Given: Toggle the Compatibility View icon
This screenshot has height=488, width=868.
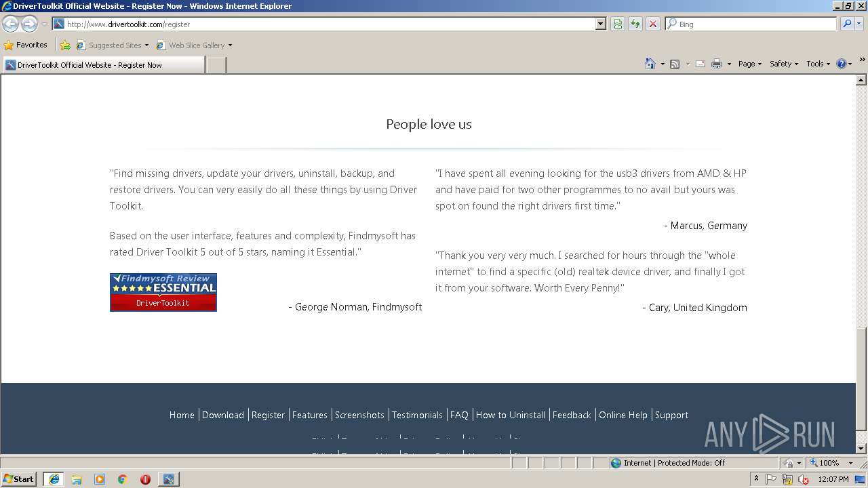Looking at the screenshot, I should click(x=618, y=24).
